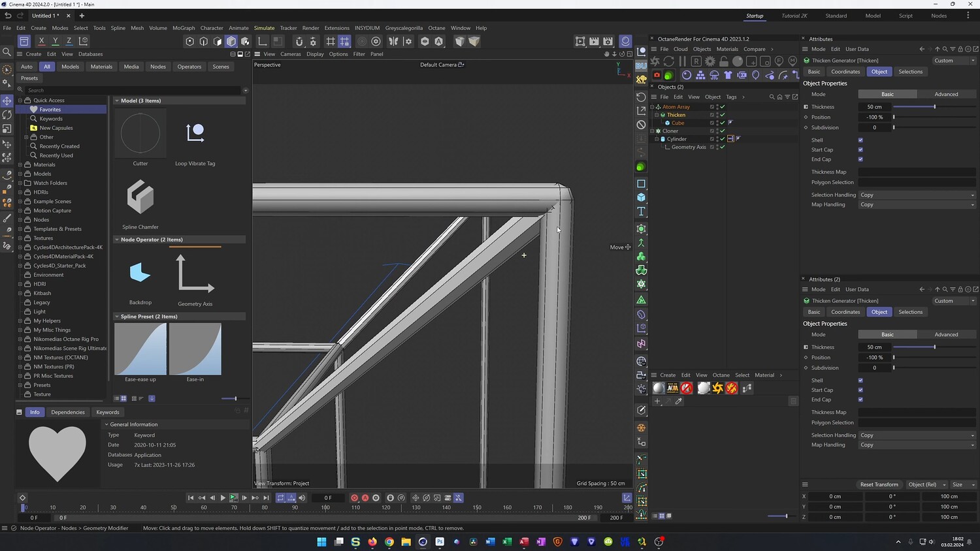Toggle the timeline sound speaker icon

tap(302, 497)
